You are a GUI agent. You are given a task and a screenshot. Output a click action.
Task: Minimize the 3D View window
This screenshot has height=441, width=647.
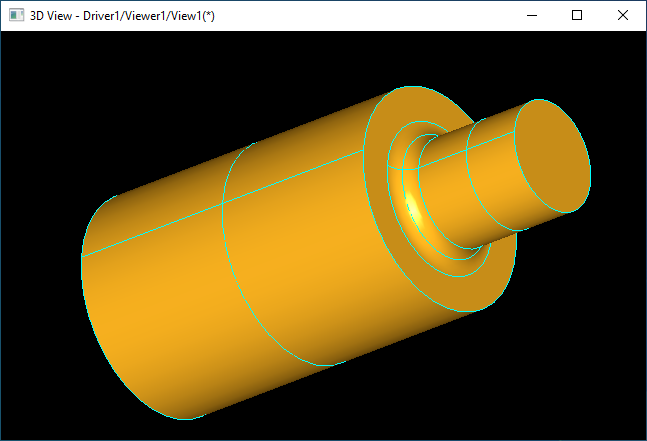coord(532,15)
